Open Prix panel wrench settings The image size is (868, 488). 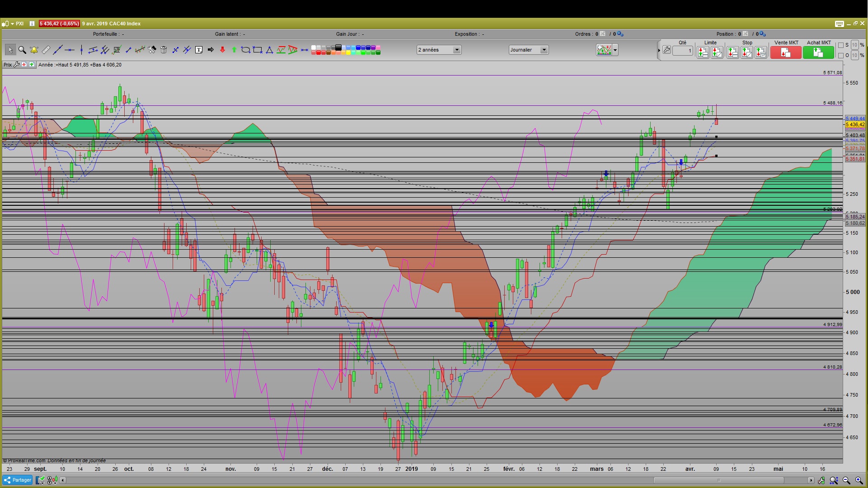click(16, 65)
